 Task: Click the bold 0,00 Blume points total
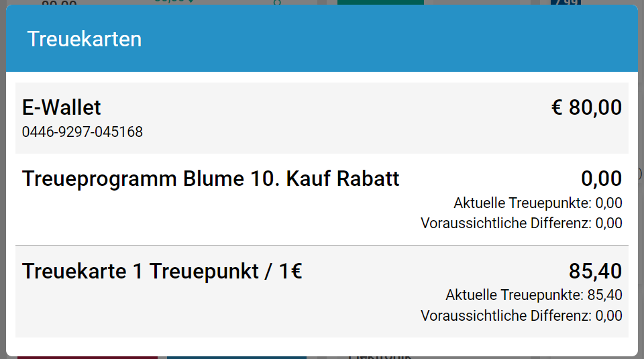(x=601, y=179)
